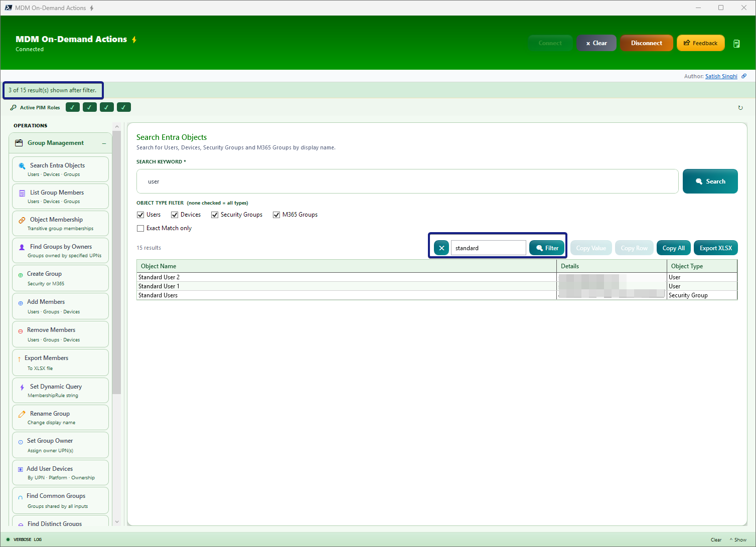Image resolution: width=756 pixels, height=547 pixels.
Task: Show the verbose log panel
Action: point(738,540)
